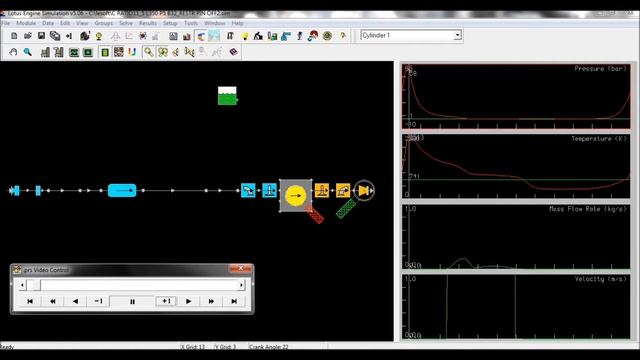640x360 pixels.
Task: Open the File menu
Action: (6, 23)
